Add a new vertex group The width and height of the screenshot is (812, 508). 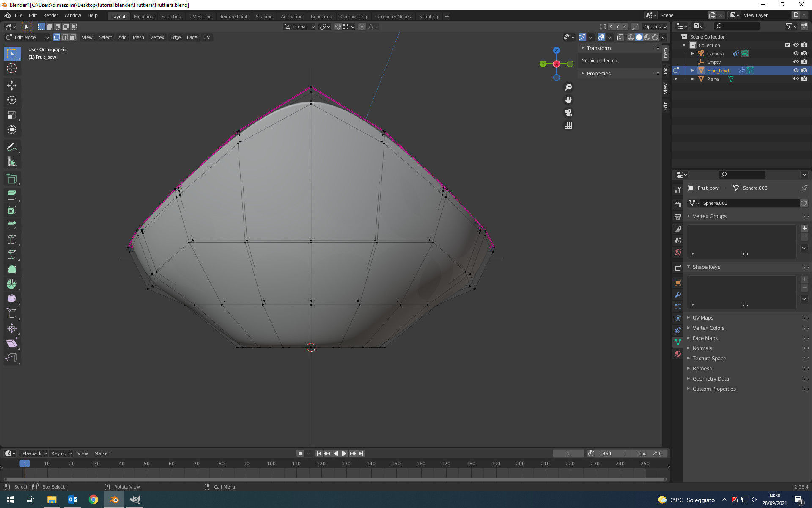pyautogui.click(x=804, y=229)
